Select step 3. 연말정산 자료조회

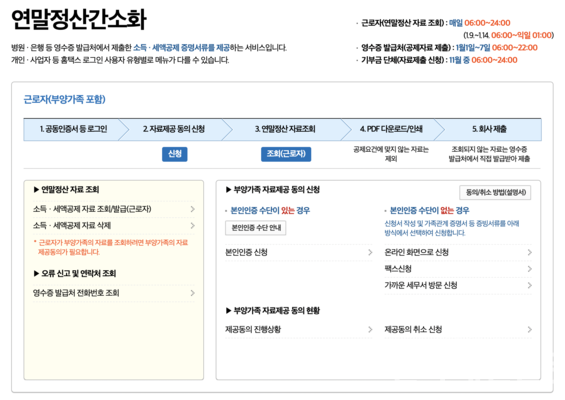[285, 129]
